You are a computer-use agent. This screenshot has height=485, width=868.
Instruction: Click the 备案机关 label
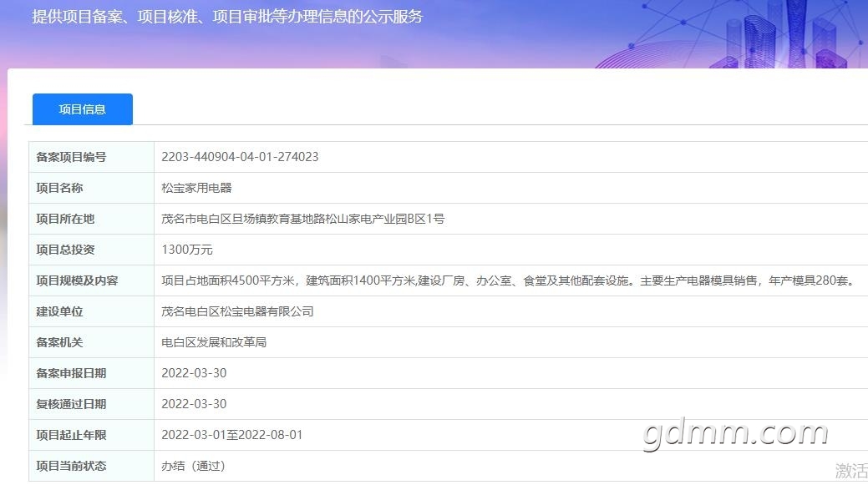coord(59,342)
